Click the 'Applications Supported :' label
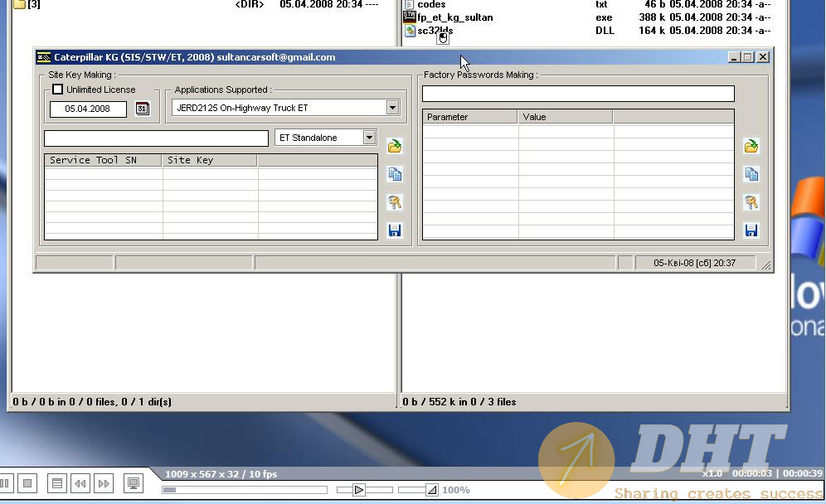Screen dimensions: 826x504 point(223,90)
